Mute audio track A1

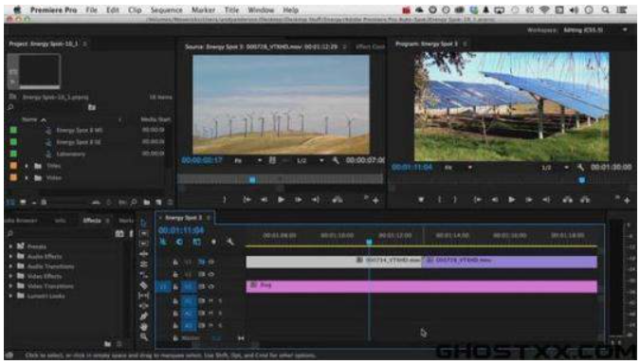211,301
